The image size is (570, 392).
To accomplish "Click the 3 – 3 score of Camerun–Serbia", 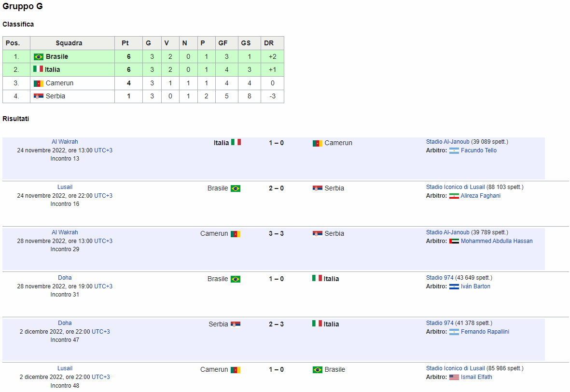I will tap(276, 233).
